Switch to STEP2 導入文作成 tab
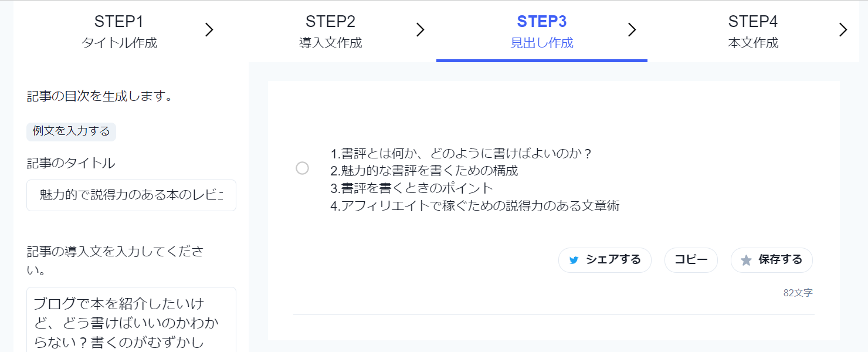Image resolution: width=868 pixels, height=352 pixels. pos(330,32)
